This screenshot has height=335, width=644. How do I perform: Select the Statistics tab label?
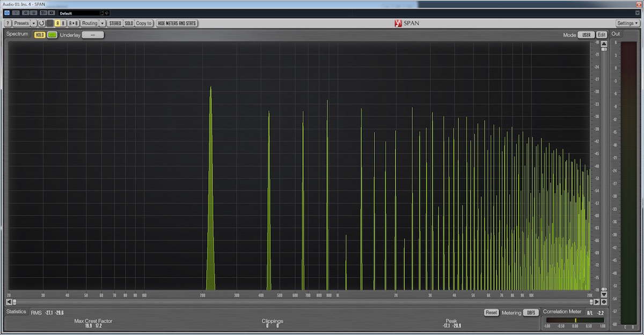pyautogui.click(x=16, y=311)
